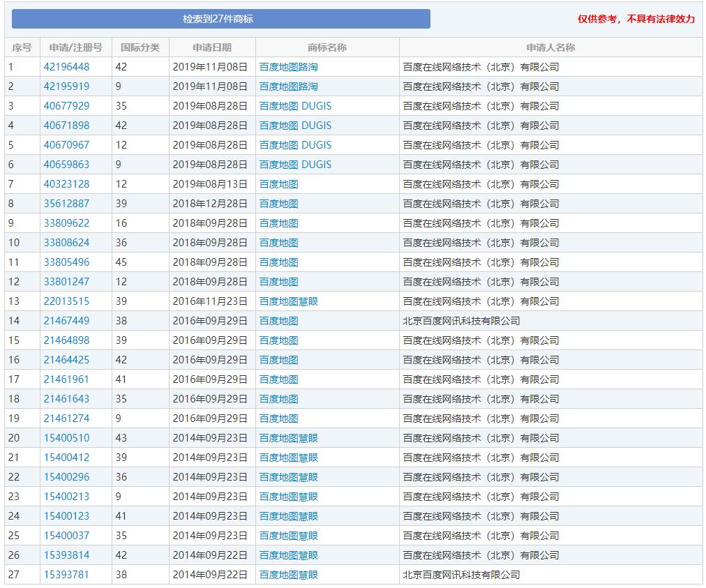This screenshot has width=706, height=588.
Task: Open registration number 40323128
Action: pyautogui.click(x=66, y=184)
